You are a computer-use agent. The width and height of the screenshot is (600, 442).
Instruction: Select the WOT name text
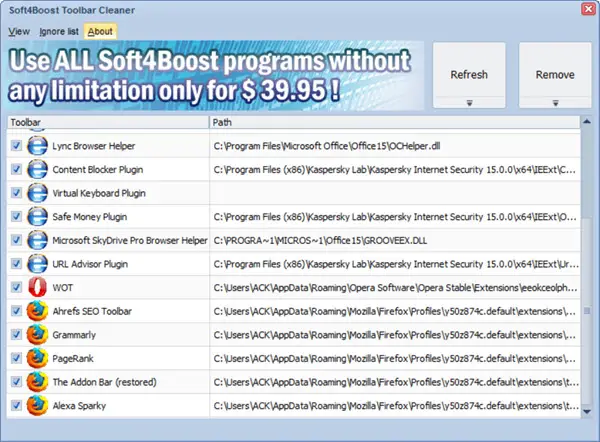(x=63, y=288)
